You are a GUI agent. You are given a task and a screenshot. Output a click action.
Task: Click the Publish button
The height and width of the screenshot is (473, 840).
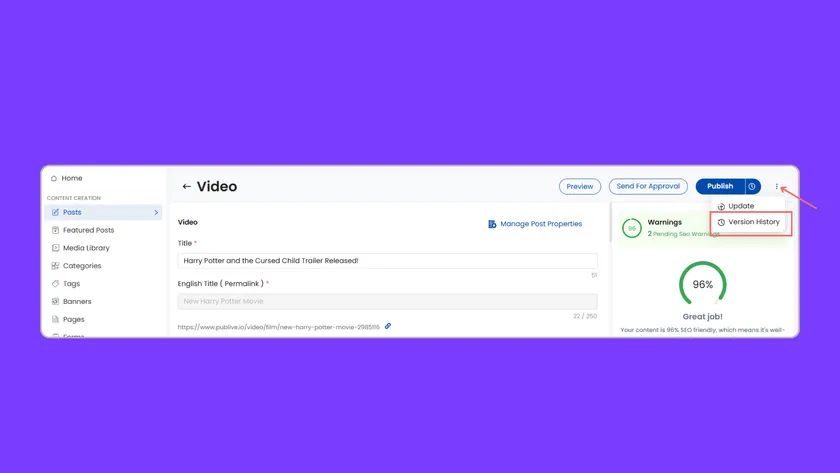[720, 186]
